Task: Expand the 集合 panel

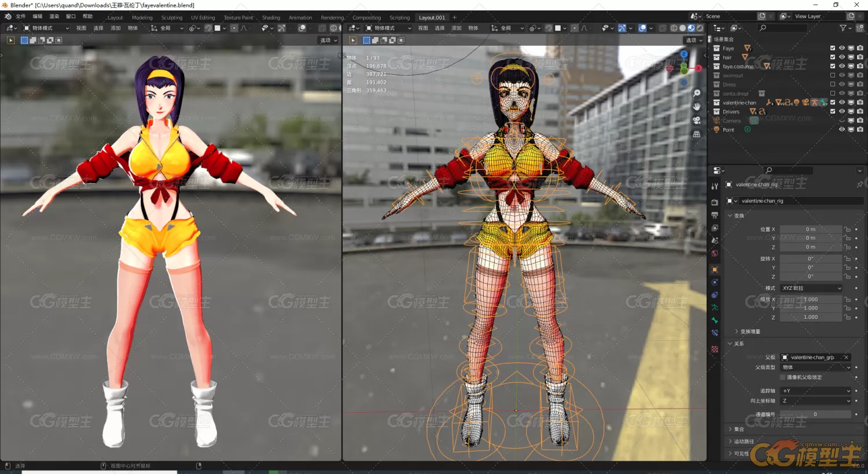Action: (x=736, y=429)
